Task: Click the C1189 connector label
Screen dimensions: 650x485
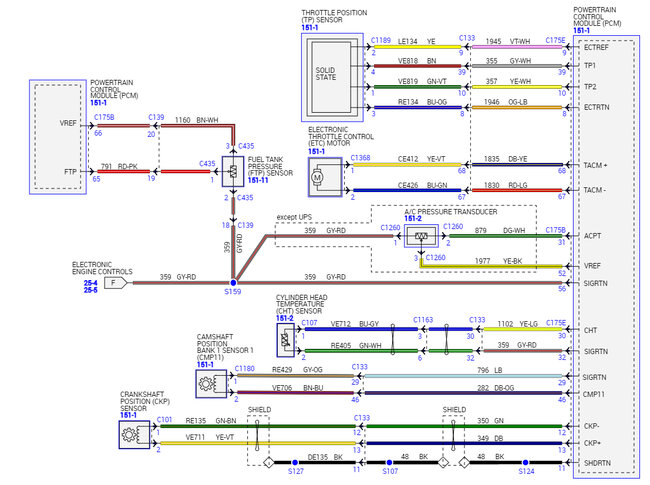Action: tap(381, 40)
